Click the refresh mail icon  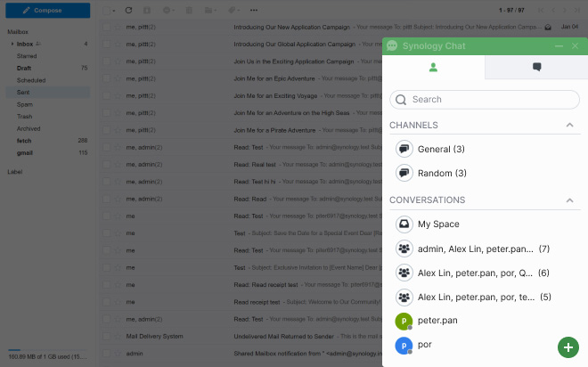[129, 11]
